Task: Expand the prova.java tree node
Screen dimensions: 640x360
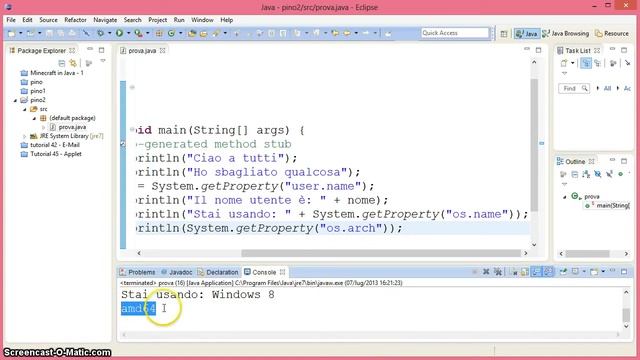Action: click(43, 127)
